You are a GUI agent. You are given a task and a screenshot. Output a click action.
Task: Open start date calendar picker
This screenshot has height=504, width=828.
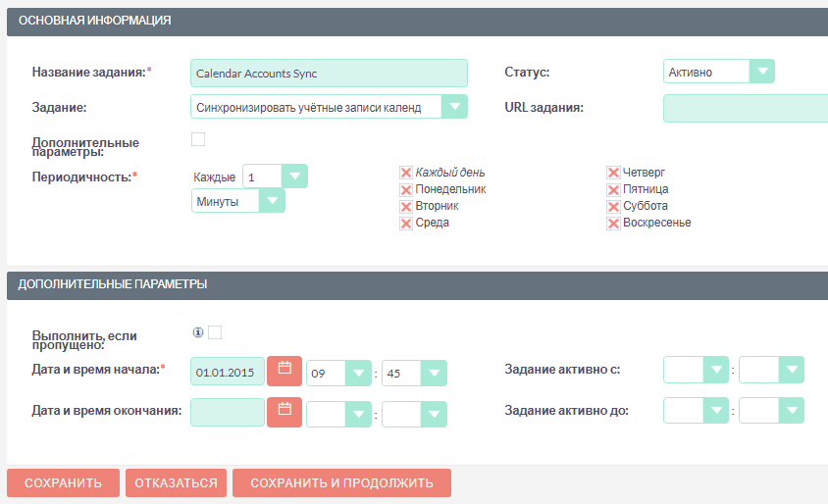point(285,372)
